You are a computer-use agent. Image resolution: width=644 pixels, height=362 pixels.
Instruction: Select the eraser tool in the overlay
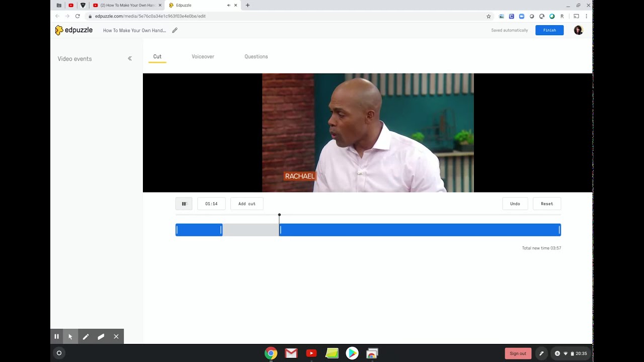(x=101, y=336)
